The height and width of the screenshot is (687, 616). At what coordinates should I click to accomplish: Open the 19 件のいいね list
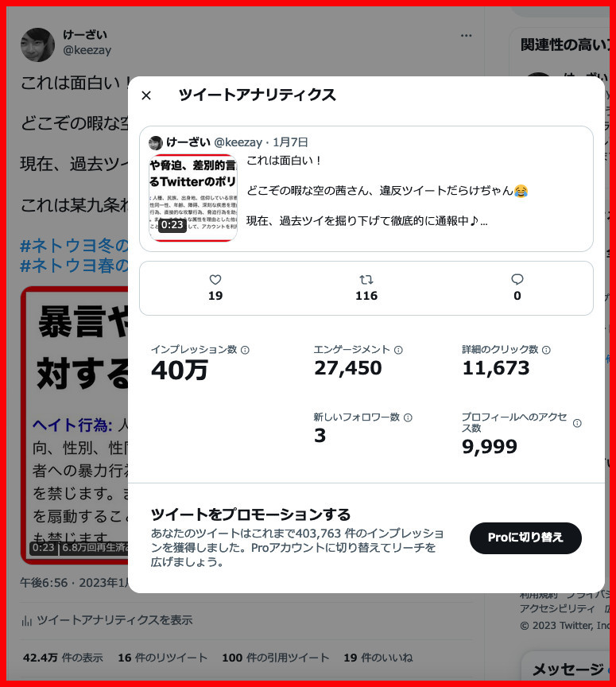coord(378,658)
